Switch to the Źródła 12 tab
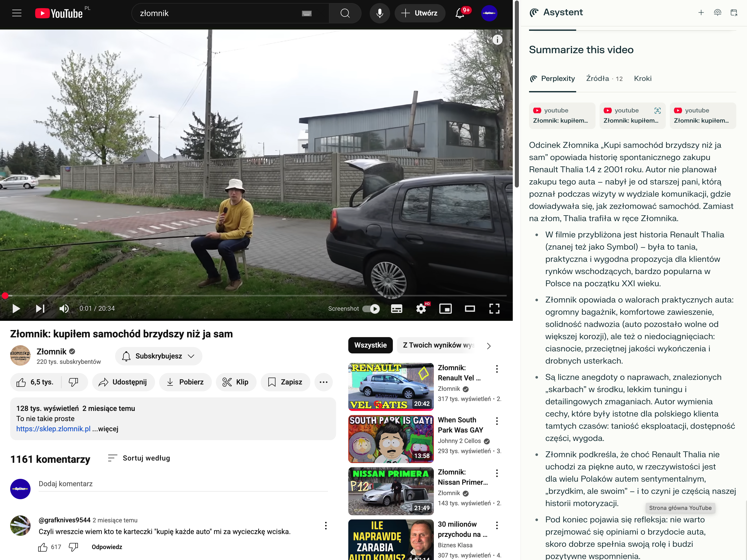Image resolution: width=747 pixels, height=560 pixels. pos(604,79)
